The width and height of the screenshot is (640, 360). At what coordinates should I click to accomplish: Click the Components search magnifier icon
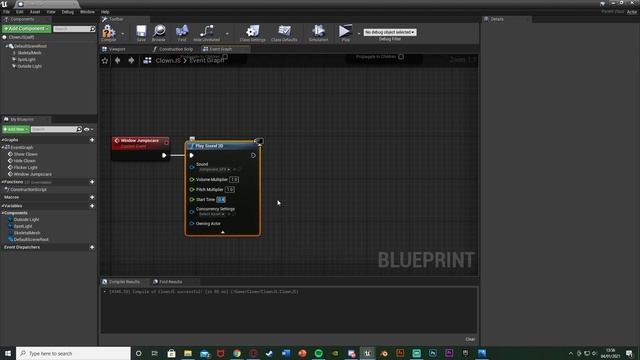point(93,29)
